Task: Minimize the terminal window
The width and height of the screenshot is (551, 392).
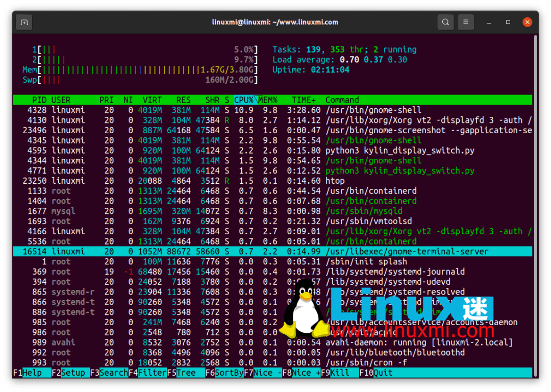Action: 489,22
